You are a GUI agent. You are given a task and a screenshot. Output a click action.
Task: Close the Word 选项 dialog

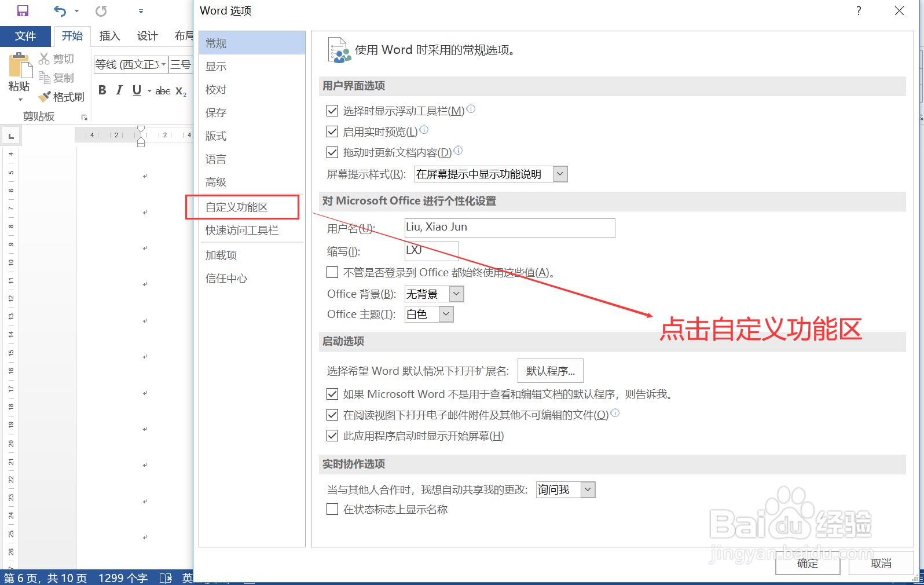[x=899, y=10]
